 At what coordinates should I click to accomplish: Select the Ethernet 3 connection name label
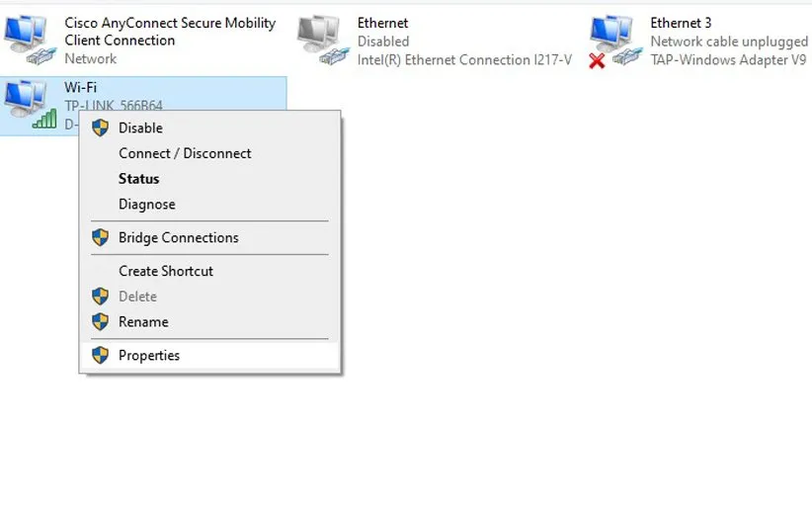click(x=681, y=23)
